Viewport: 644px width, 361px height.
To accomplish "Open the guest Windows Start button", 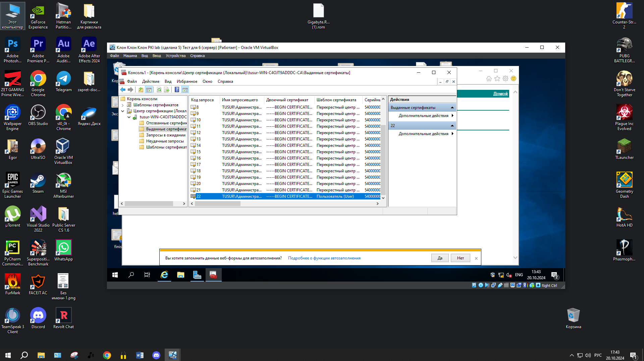I will coord(115,275).
